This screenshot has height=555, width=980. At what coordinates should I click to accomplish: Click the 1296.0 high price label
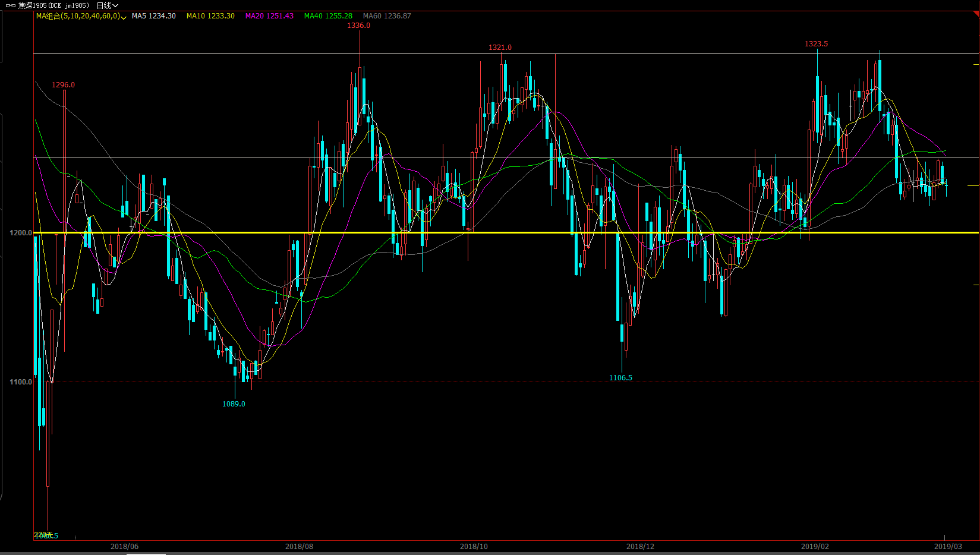(x=63, y=85)
